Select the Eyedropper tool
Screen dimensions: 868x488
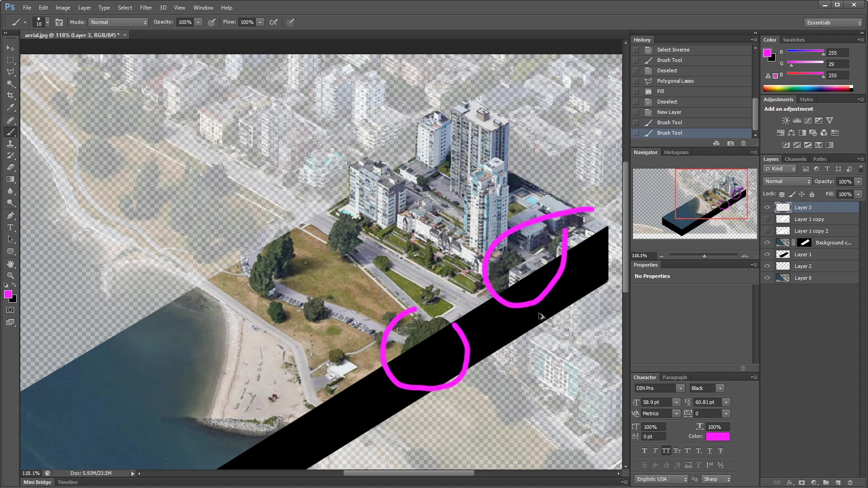[x=10, y=108]
